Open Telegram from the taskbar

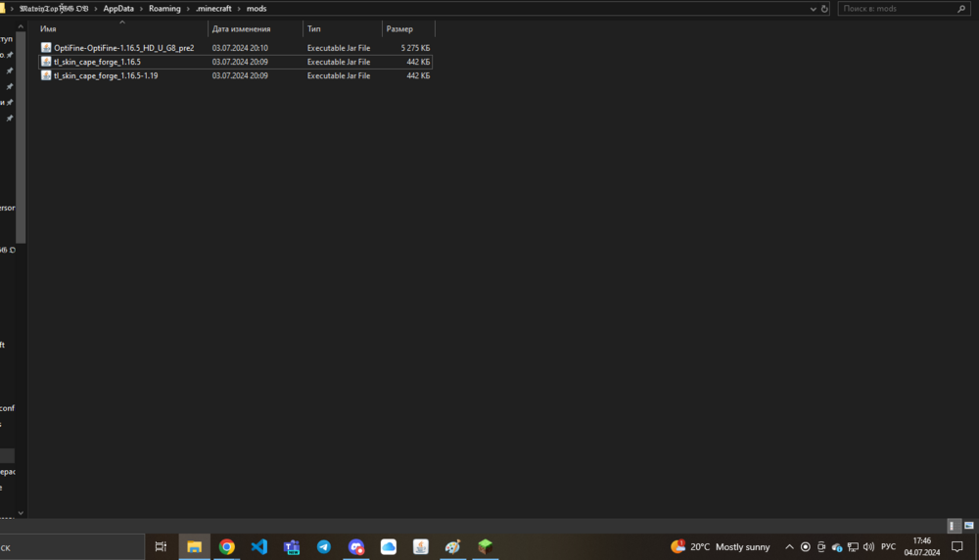323,547
